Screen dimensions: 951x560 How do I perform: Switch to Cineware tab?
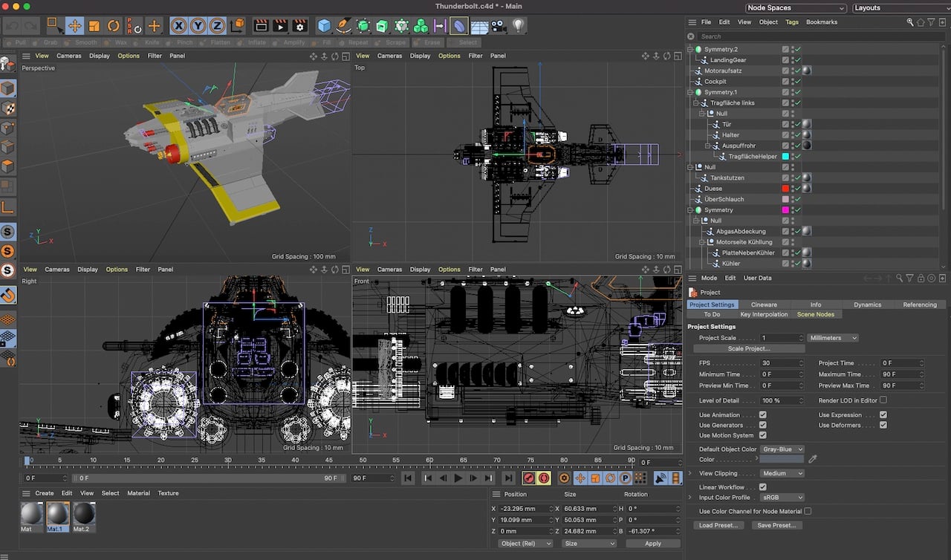tap(764, 305)
